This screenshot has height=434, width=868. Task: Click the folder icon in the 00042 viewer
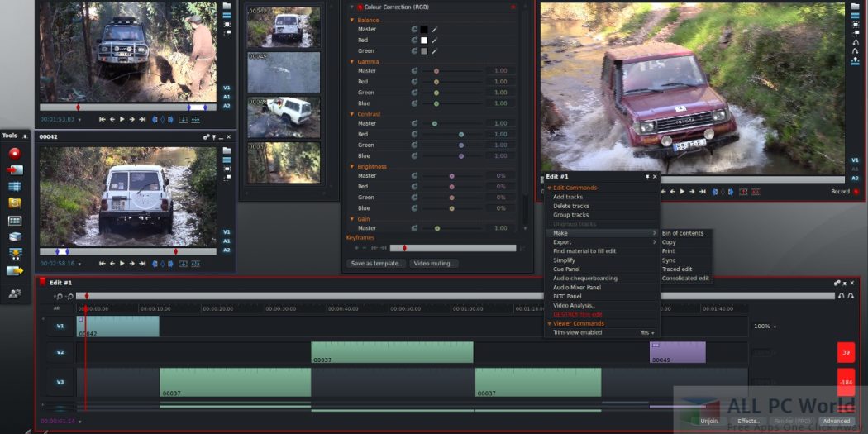tap(227, 150)
